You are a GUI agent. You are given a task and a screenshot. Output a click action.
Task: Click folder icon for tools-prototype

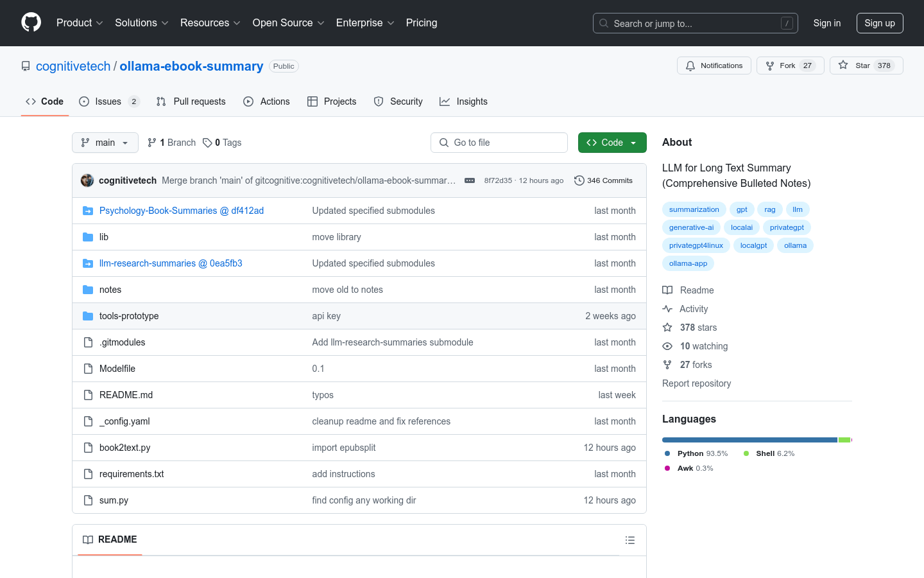point(88,316)
